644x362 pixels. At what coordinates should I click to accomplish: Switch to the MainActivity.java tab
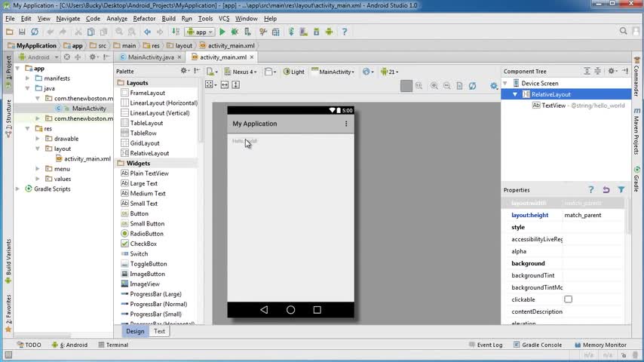tap(150, 57)
